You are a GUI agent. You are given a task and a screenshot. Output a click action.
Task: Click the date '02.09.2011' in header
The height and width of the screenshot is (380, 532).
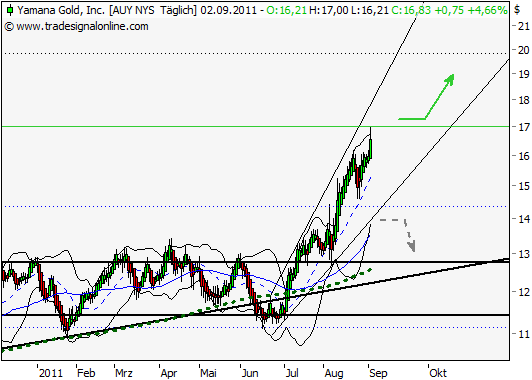click(x=229, y=11)
